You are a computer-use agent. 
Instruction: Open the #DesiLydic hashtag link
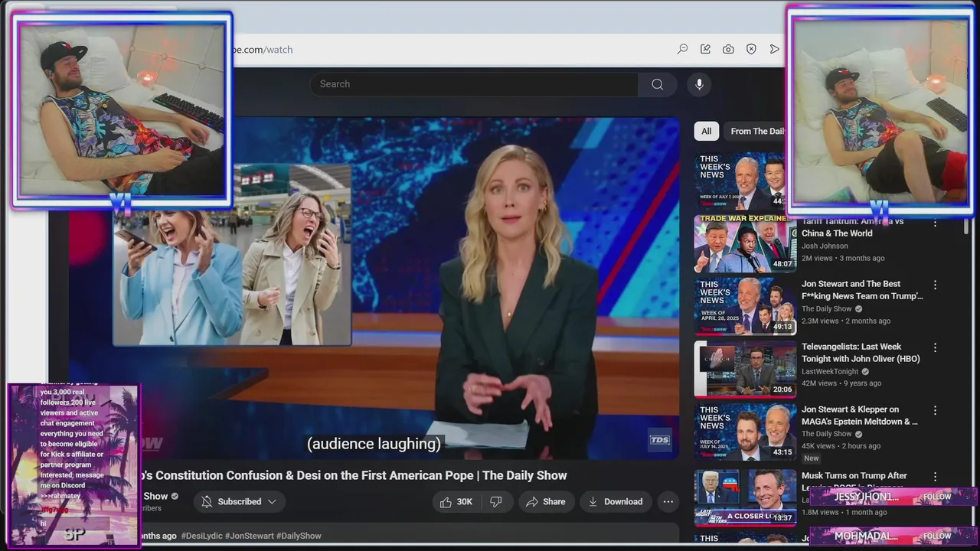(x=201, y=536)
